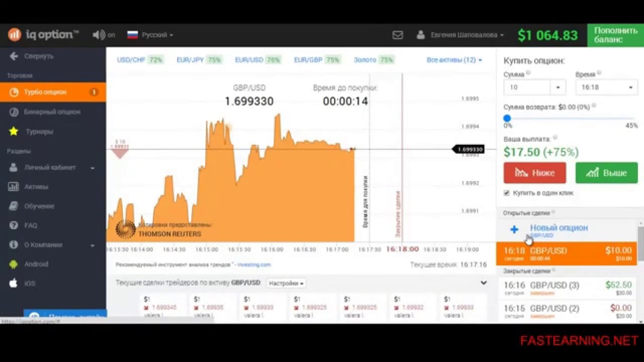Select the USD/CHF 72% asset
644x362 pixels.
[140, 60]
